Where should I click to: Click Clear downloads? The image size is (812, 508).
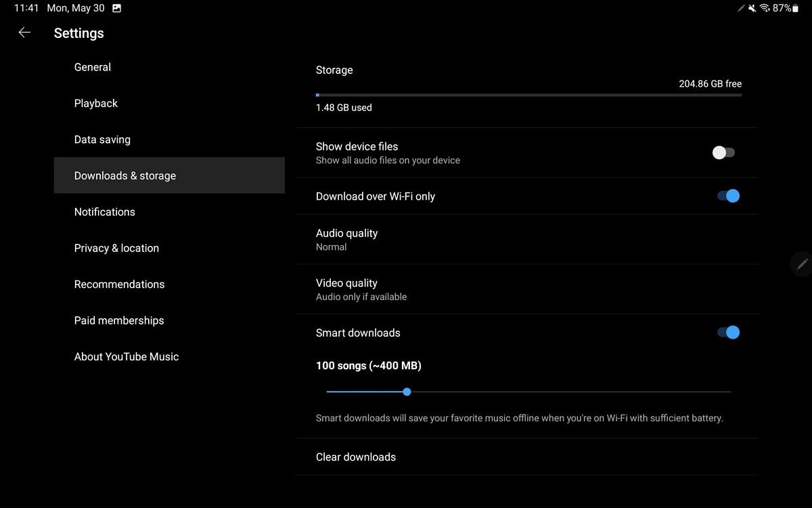click(x=355, y=457)
